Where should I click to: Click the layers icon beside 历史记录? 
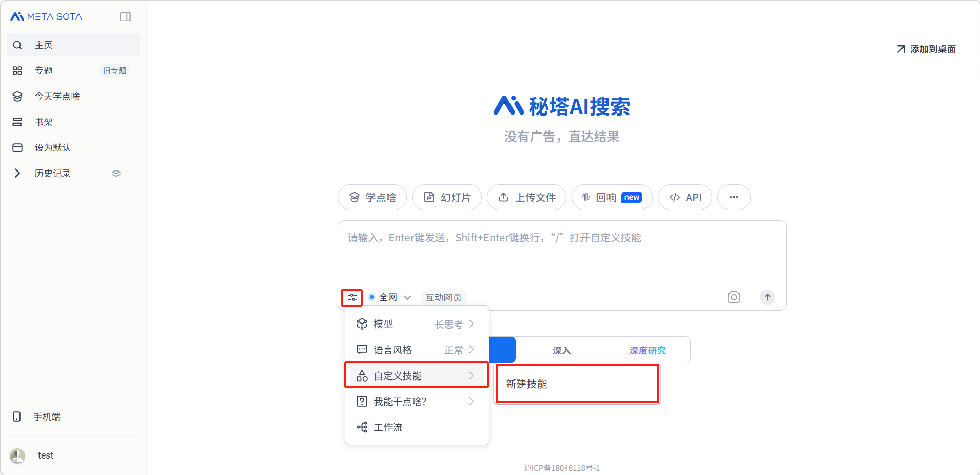116,174
